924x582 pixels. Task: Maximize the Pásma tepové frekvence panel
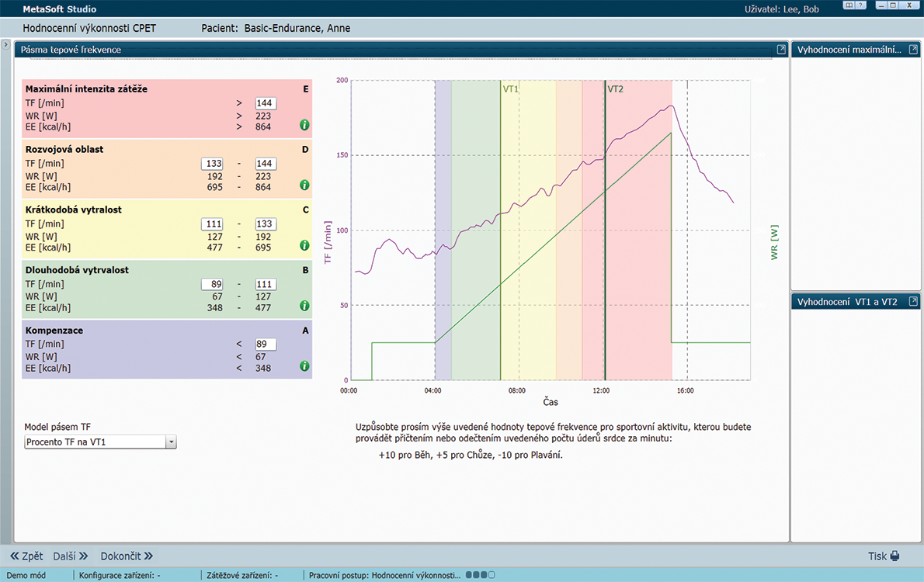781,50
